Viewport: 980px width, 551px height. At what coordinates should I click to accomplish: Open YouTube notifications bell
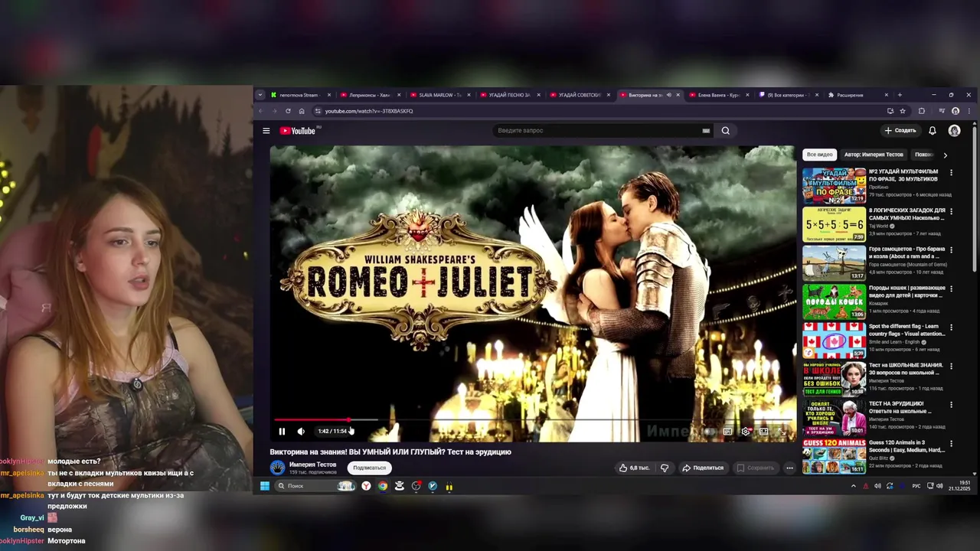click(933, 131)
